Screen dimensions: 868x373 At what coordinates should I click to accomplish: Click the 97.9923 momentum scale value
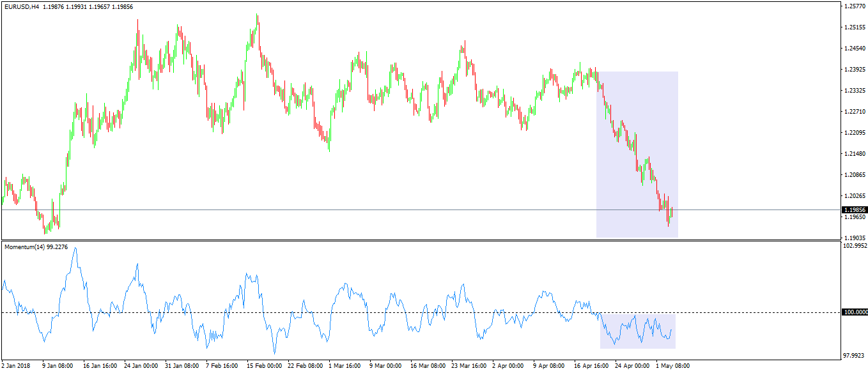[x=855, y=356]
